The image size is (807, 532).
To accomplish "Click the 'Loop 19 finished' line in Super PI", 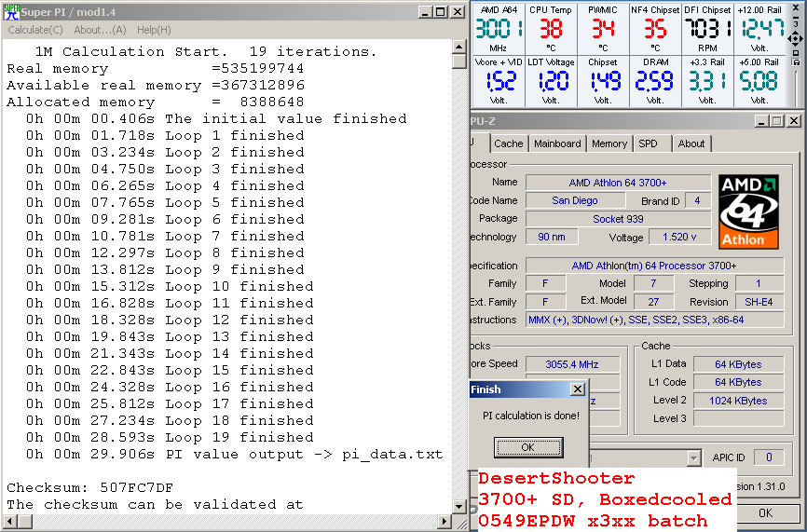I will point(170,437).
